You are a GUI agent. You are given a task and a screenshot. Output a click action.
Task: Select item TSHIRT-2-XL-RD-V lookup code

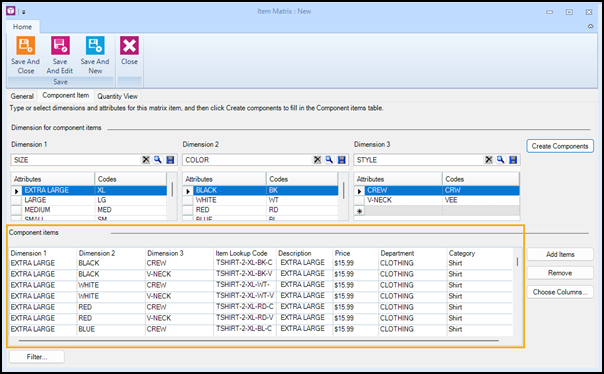point(244,317)
